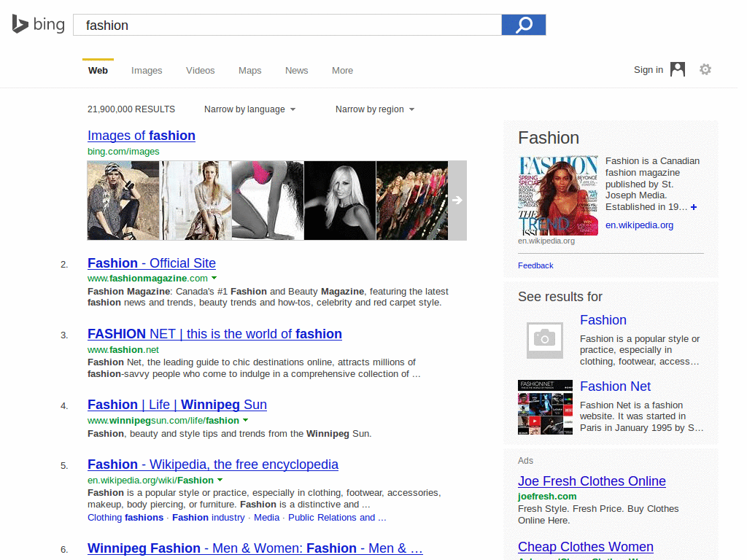Expand the truncated Fashion description with plus
The width and height of the screenshot is (747, 560).
(x=693, y=207)
